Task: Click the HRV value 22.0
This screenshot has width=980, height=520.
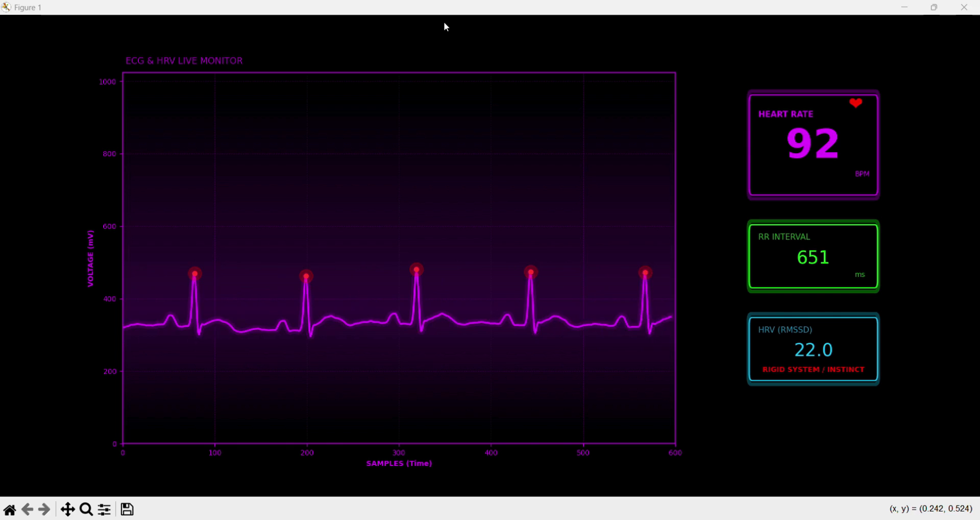Action: 813,350
